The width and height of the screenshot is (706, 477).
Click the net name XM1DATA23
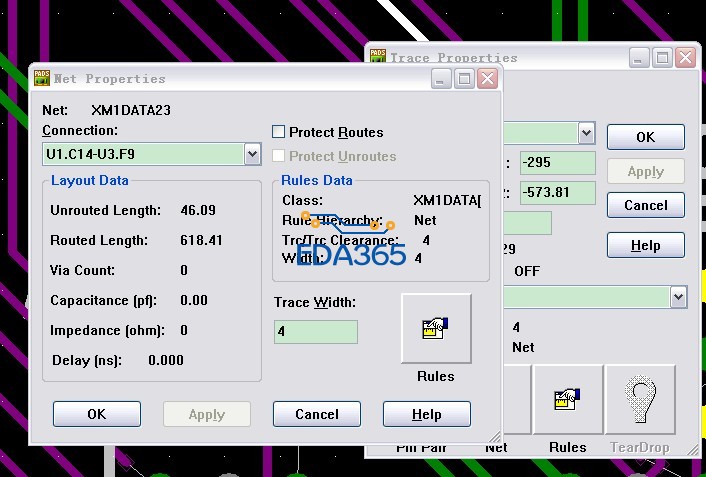click(131, 110)
